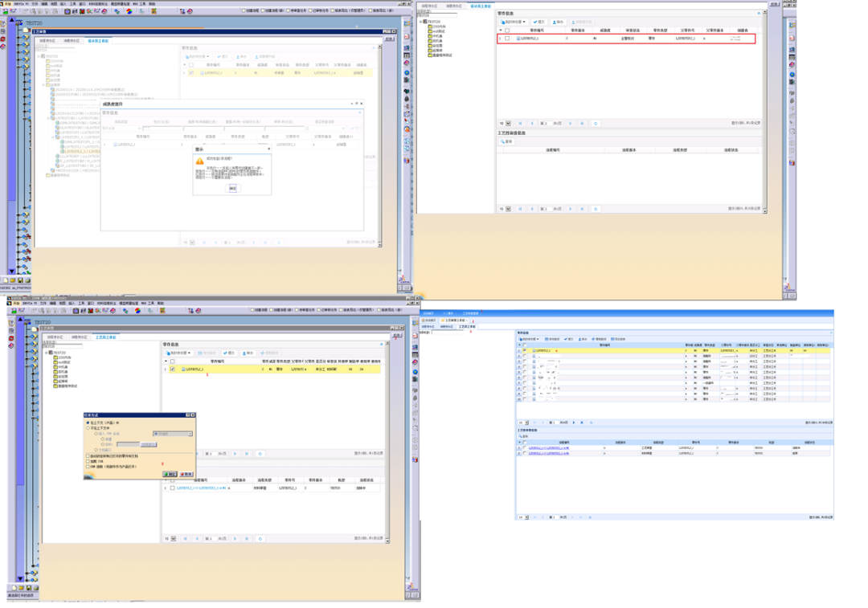Refresh the lower table in the bottom-left window
This screenshot has width=868, height=608.
coord(260,538)
